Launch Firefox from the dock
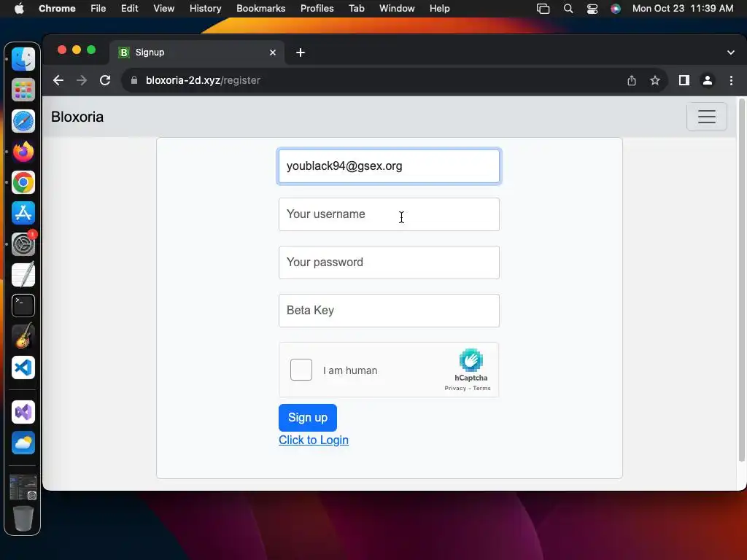The width and height of the screenshot is (747, 560). (23, 152)
